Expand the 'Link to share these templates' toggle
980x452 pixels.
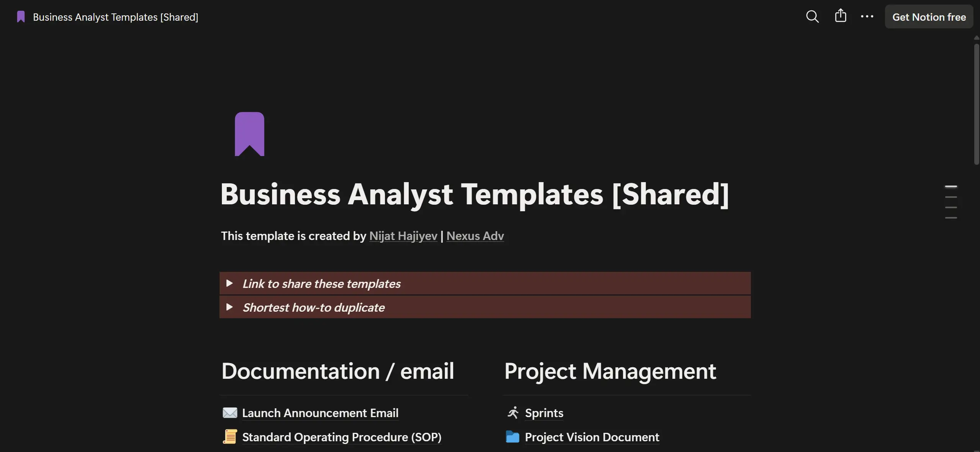(229, 283)
